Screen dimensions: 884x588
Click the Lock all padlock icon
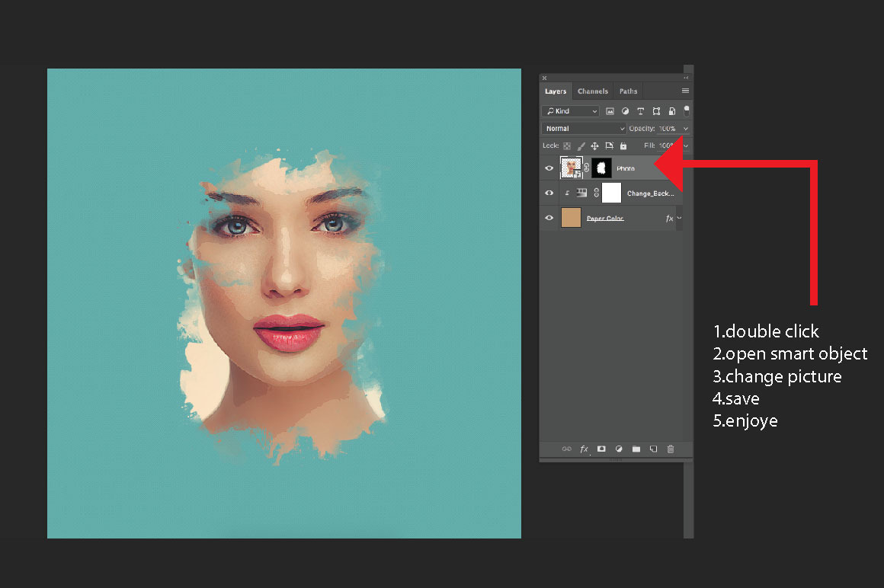click(x=623, y=145)
